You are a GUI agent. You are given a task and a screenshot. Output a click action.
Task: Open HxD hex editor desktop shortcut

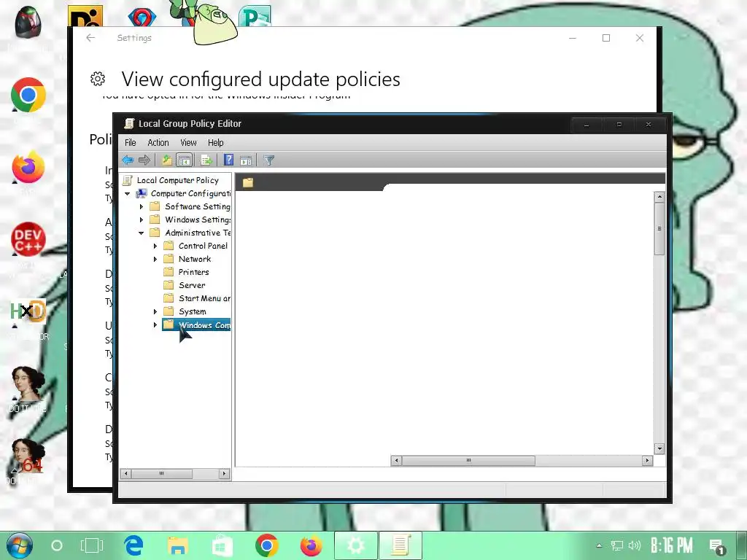(x=28, y=311)
